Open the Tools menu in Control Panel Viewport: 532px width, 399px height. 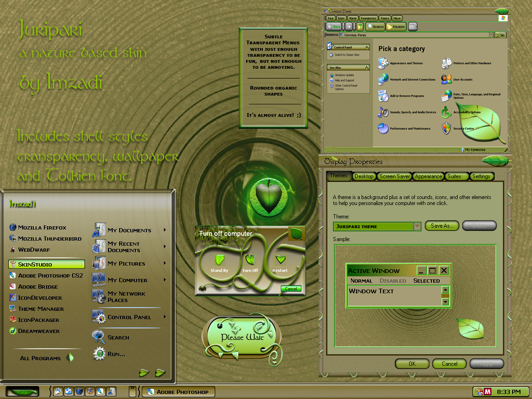click(x=385, y=18)
